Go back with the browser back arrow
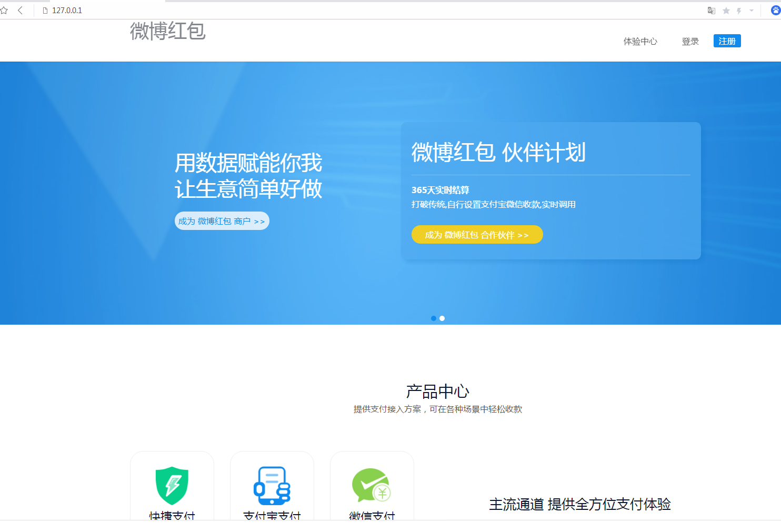 click(20, 11)
